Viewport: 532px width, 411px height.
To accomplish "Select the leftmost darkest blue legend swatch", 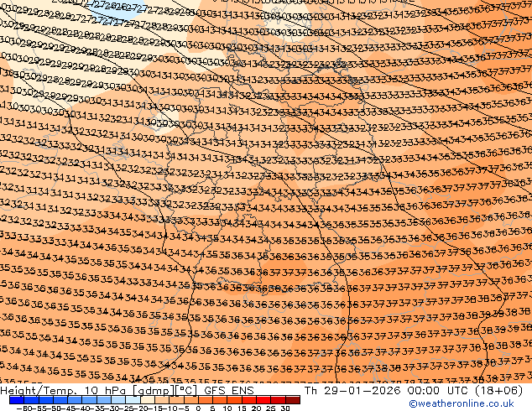I will [17, 400].
